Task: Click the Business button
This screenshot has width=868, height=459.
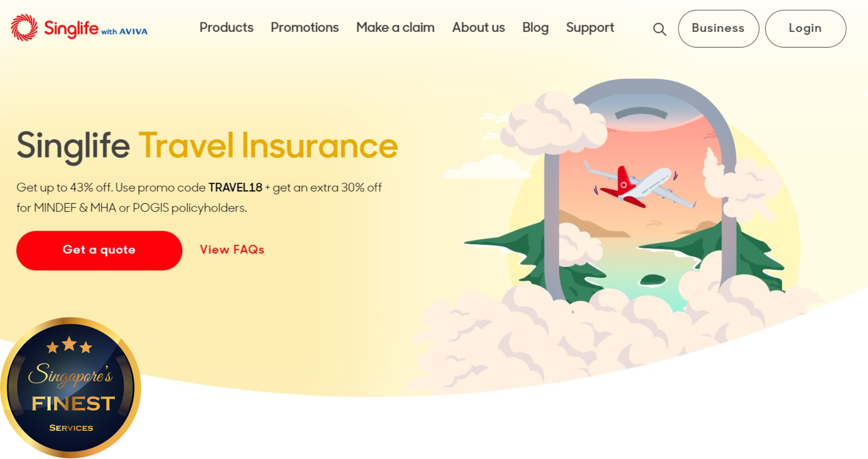Action: tap(718, 28)
